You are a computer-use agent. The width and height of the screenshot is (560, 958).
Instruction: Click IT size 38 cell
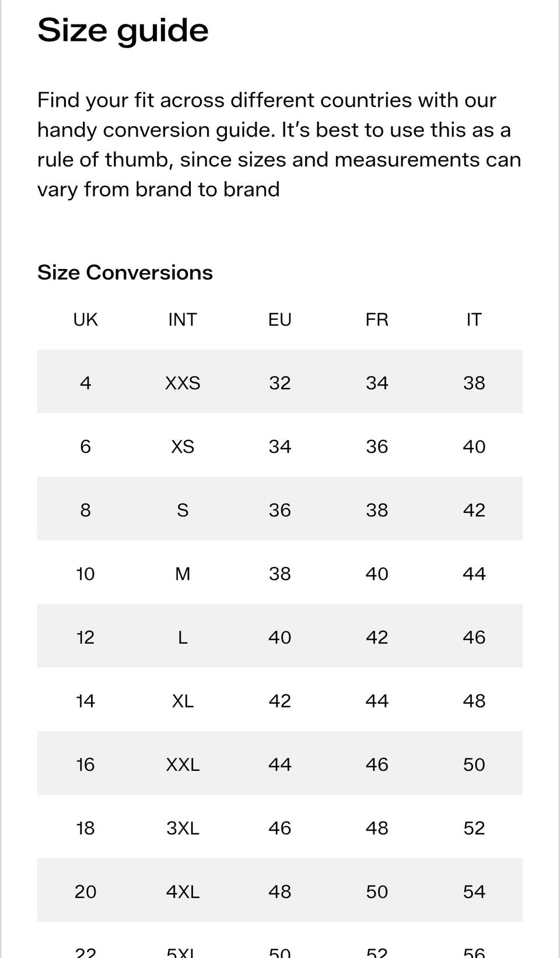pos(474,383)
